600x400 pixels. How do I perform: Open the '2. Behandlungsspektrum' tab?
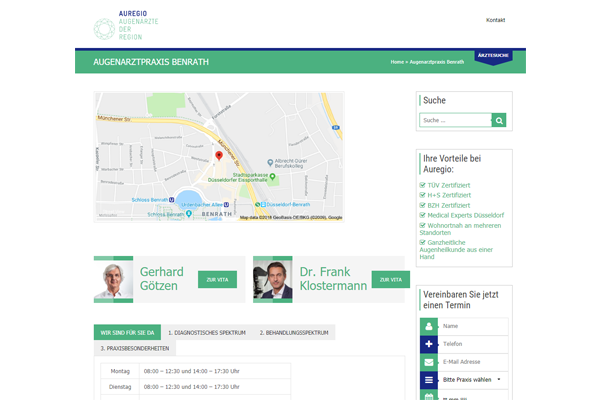[293, 332]
